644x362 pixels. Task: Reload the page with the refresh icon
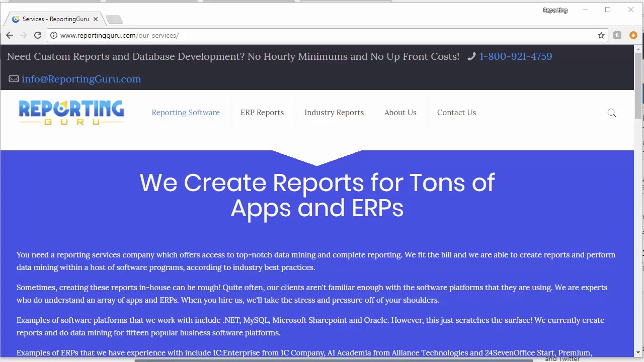pos(38,35)
